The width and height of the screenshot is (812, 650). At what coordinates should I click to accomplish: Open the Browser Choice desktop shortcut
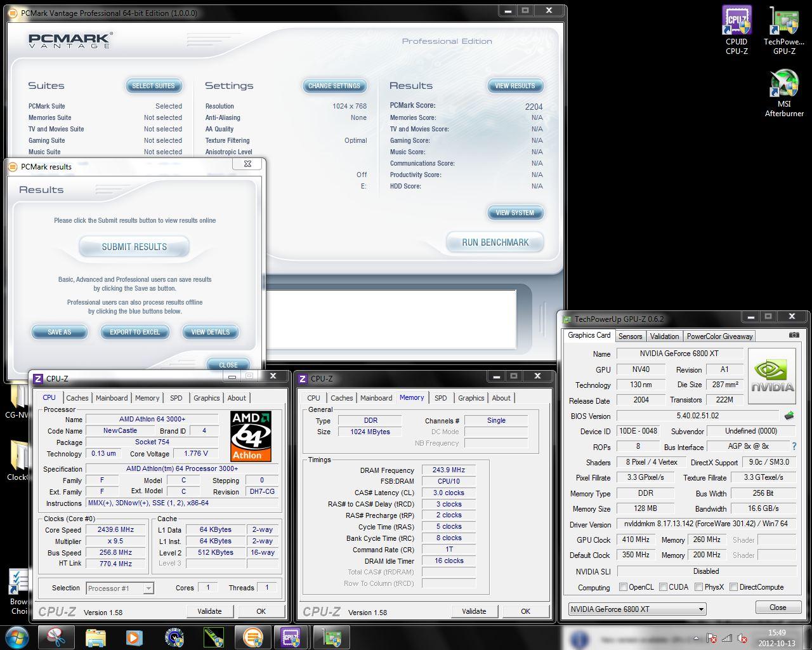(18, 592)
